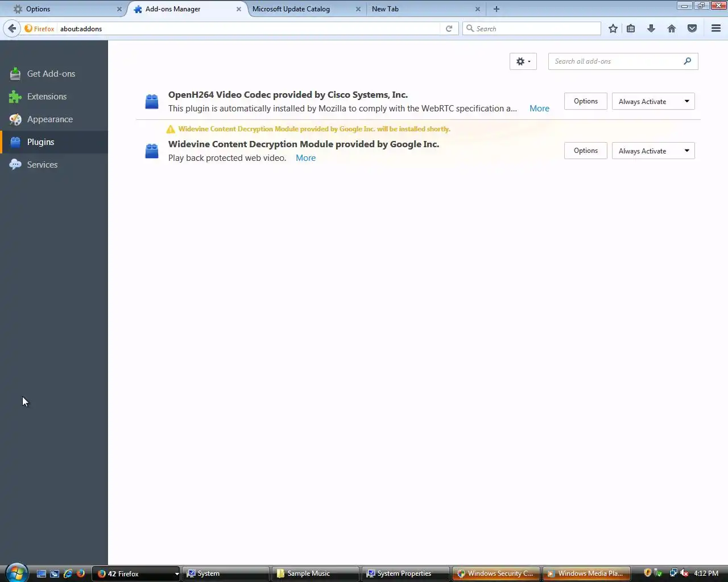Click the about:addons address bar
This screenshot has height=582, width=728.
click(x=247, y=28)
